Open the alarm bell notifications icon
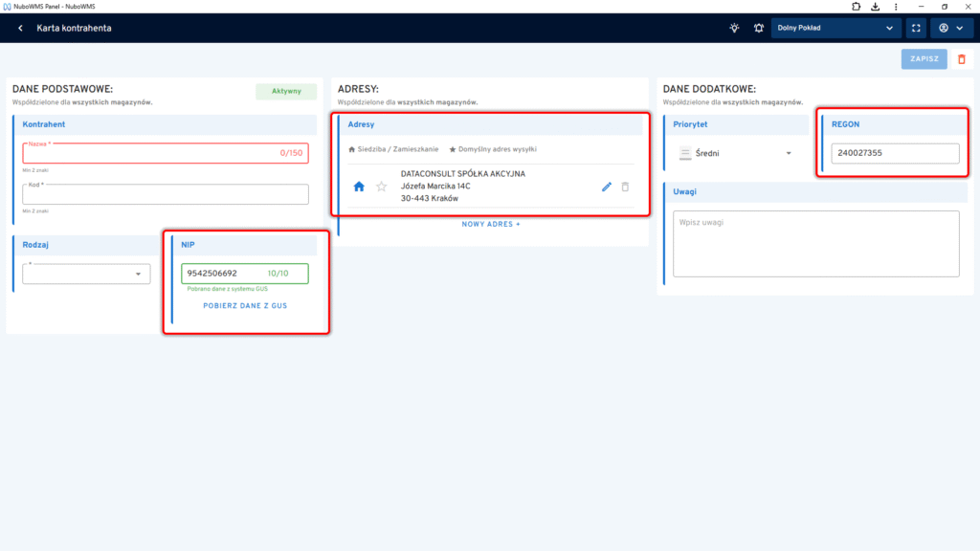 pos(759,28)
